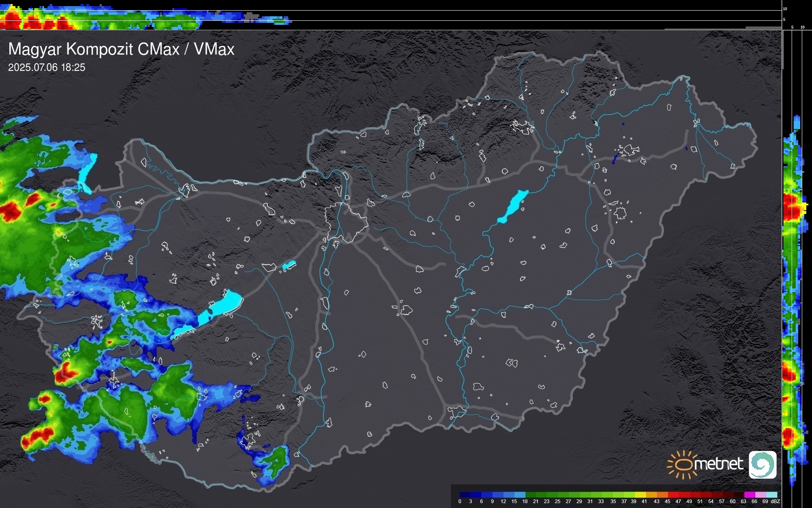Pick the magenta 63 dBZ legend swatch
This screenshot has width=812, height=508.
click(x=750, y=495)
